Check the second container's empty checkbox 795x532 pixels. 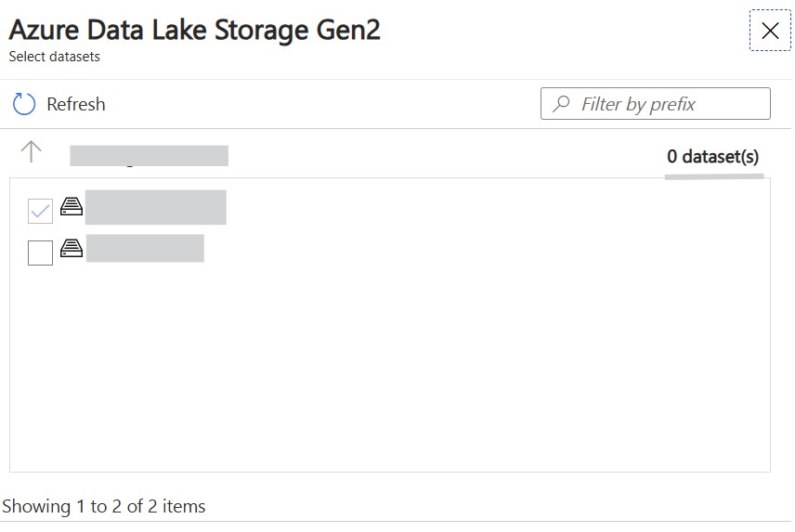(x=40, y=253)
